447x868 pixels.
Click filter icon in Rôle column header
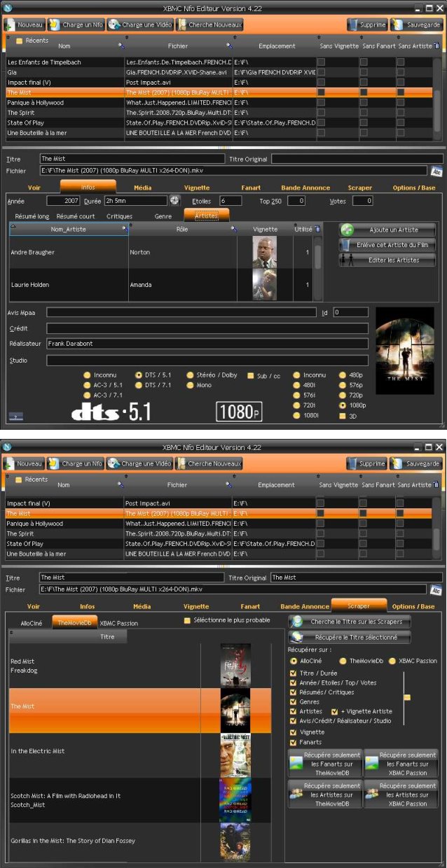(x=234, y=228)
